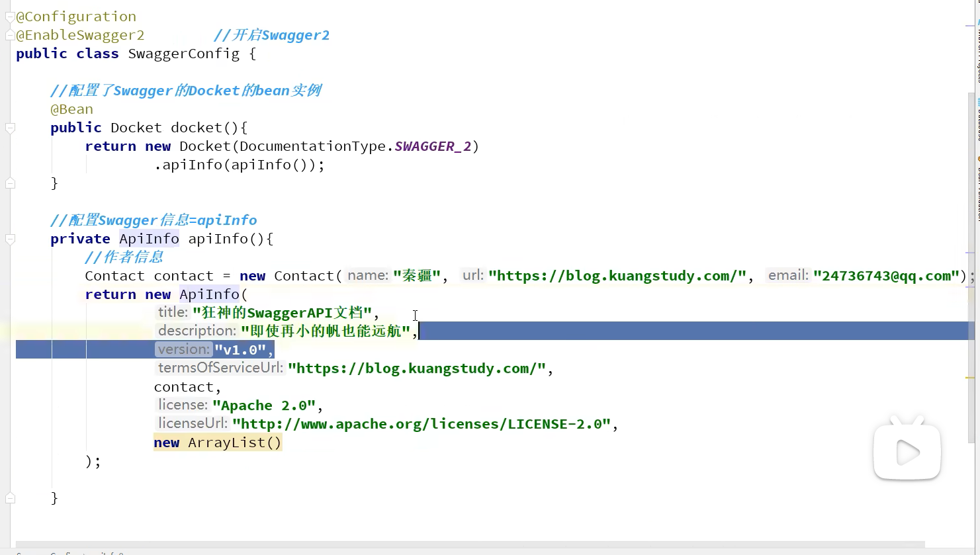This screenshot has height=555, width=980.
Task: Click the termsOfServiceUrl string value
Action: coord(417,368)
